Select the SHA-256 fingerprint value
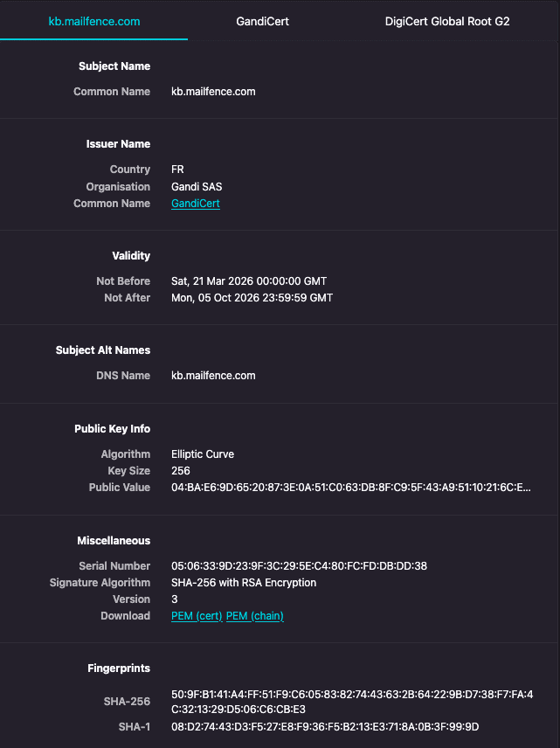Screen dimensions: 560x748 (x=352, y=702)
